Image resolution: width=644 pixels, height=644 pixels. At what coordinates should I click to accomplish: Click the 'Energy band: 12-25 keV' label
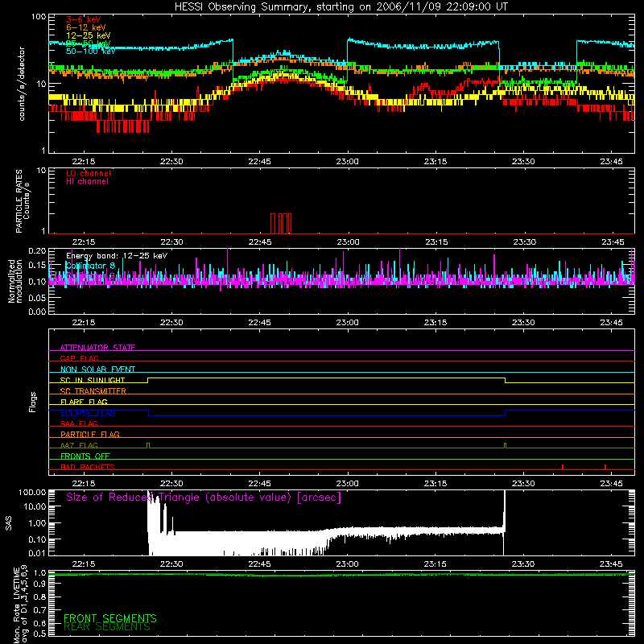point(117,256)
